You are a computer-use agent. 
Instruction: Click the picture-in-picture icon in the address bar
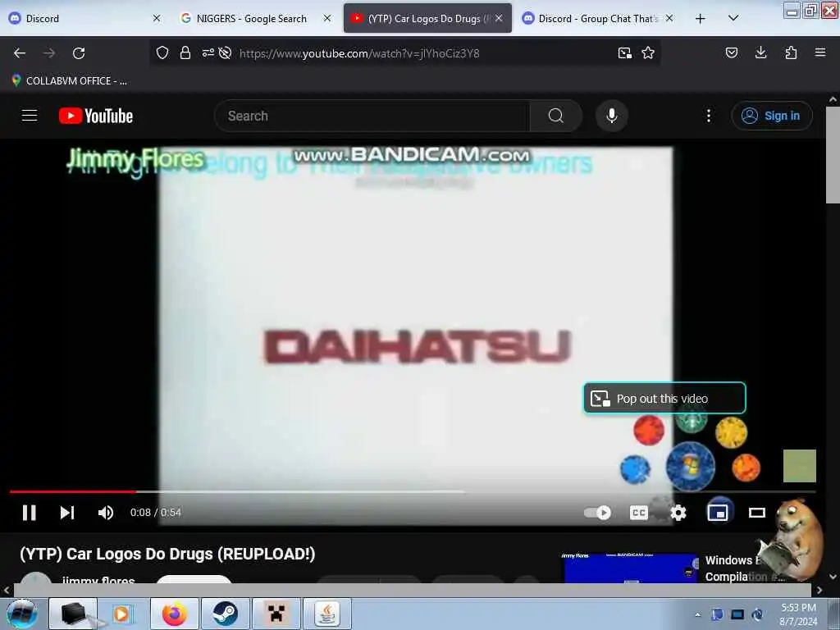(x=624, y=52)
